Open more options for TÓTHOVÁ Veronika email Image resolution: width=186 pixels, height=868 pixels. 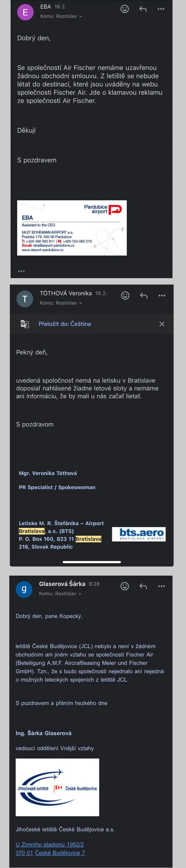coord(162,295)
